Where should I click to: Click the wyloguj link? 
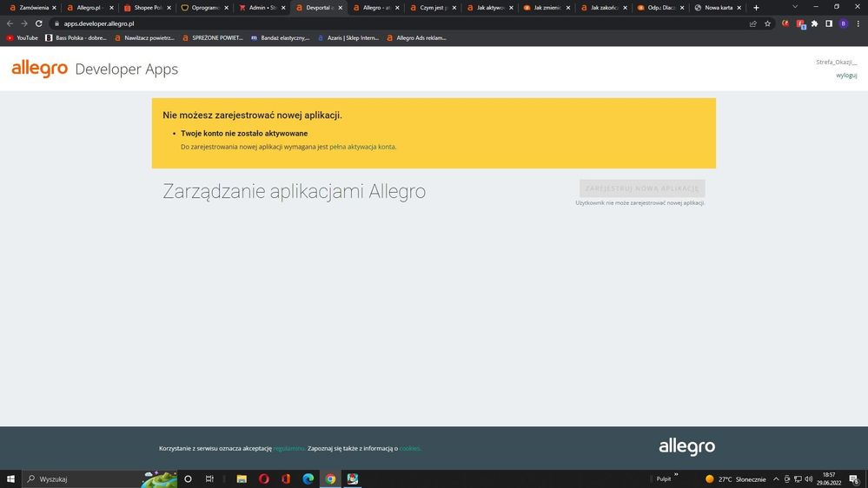(x=846, y=76)
